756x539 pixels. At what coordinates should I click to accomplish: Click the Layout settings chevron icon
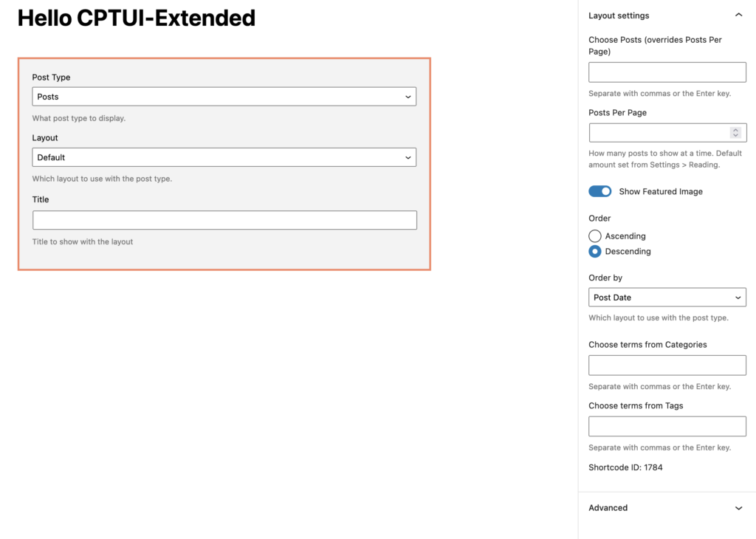738,15
